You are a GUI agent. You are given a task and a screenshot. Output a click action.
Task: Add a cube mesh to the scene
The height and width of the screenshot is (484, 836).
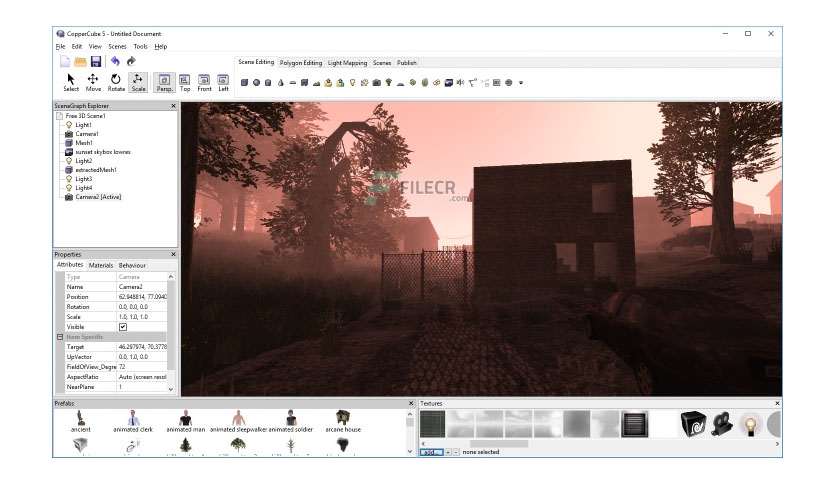pos(244,83)
